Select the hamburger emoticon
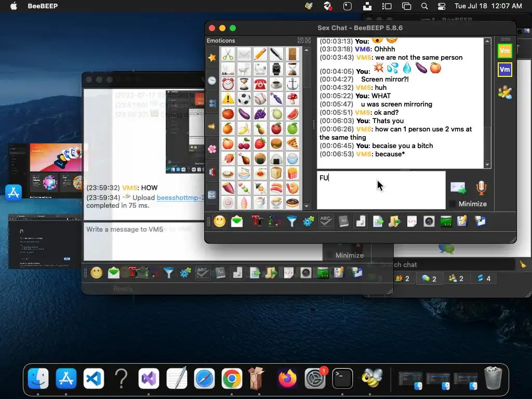 click(x=276, y=143)
